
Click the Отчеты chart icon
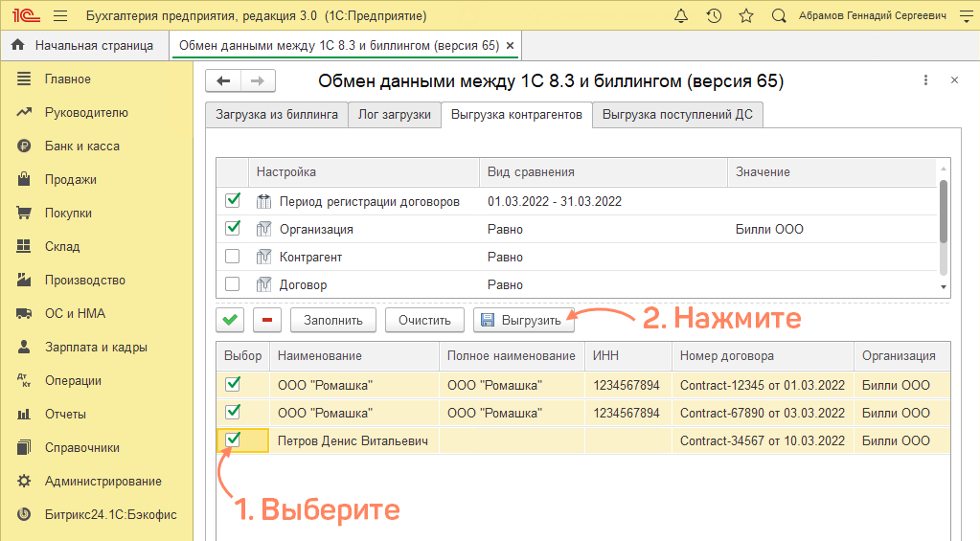(24, 415)
